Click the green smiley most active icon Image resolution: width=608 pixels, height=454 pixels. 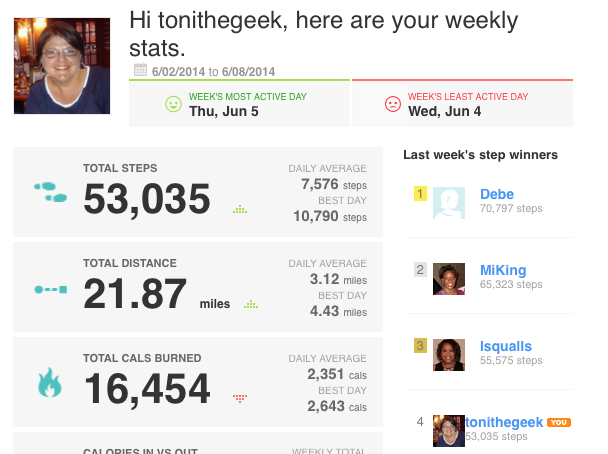[173, 104]
